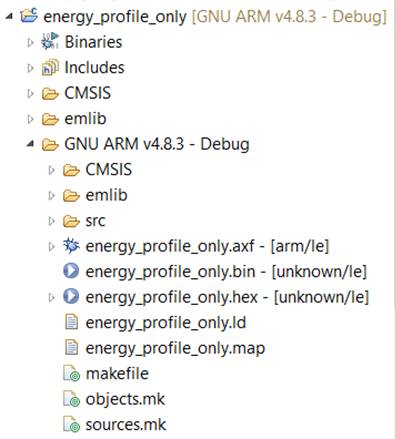The image size is (395, 439).
Task: Select the src folder label
Action: click(95, 221)
